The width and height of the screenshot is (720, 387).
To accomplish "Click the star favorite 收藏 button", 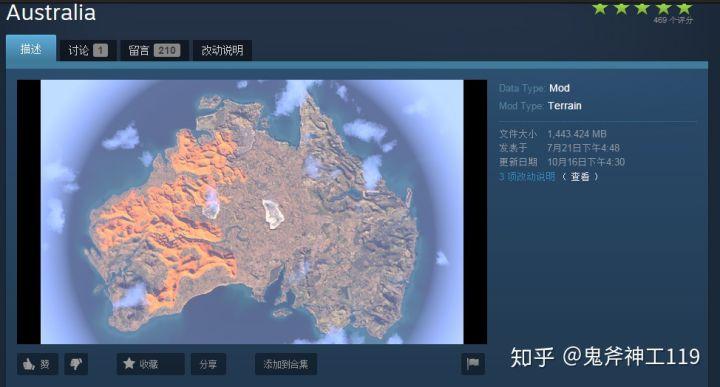I will [x=151, y=364].
